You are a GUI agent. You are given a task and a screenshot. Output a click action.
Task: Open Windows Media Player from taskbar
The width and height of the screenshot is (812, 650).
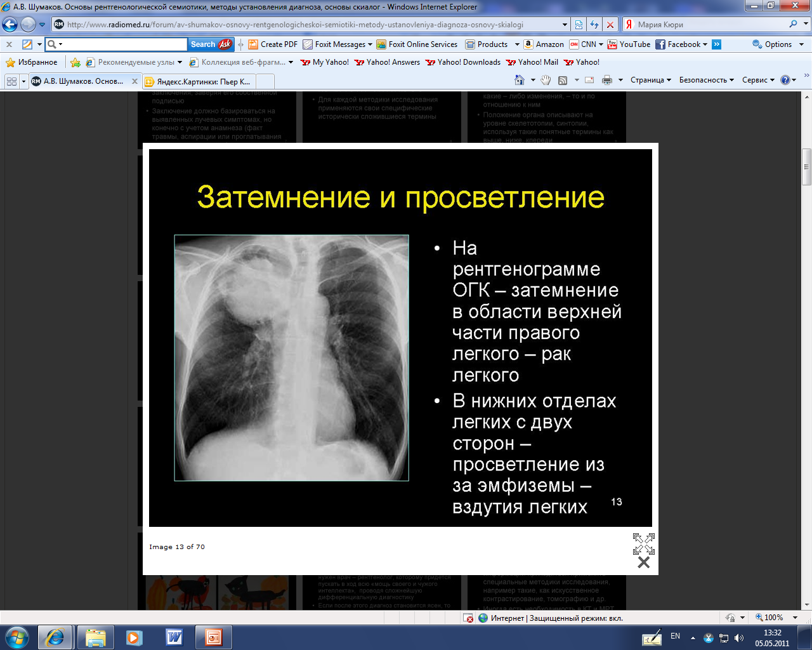pos(134,637)
